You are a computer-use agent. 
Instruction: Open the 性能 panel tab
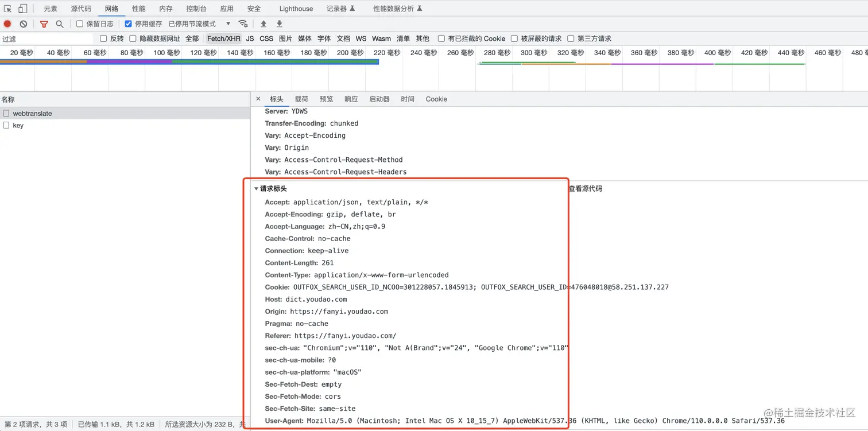pos(139,9)
